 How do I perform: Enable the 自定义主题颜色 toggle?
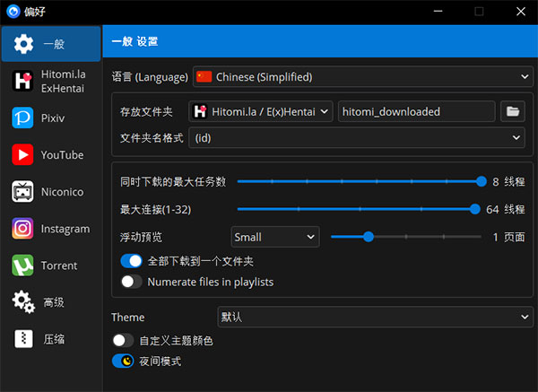pyautogui.click(x=123, y=341)
